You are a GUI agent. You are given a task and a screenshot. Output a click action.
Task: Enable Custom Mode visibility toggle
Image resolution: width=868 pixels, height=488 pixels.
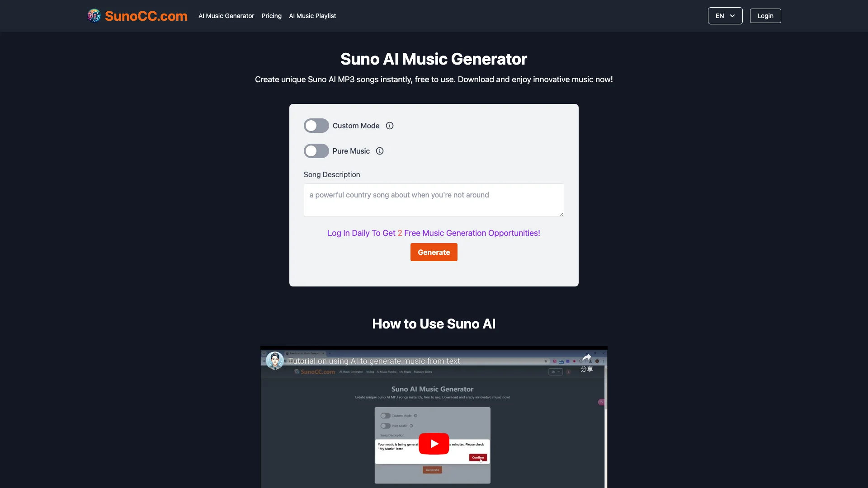point(316,125)
